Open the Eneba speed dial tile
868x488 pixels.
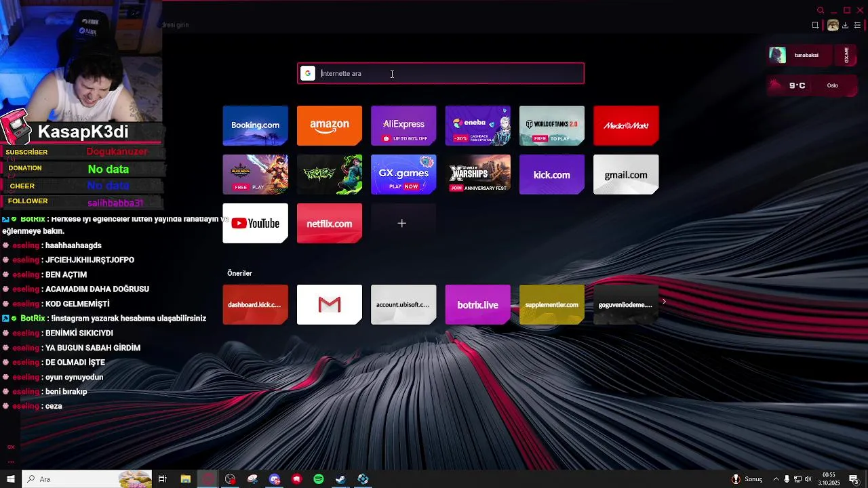click(x=477, y=125)
